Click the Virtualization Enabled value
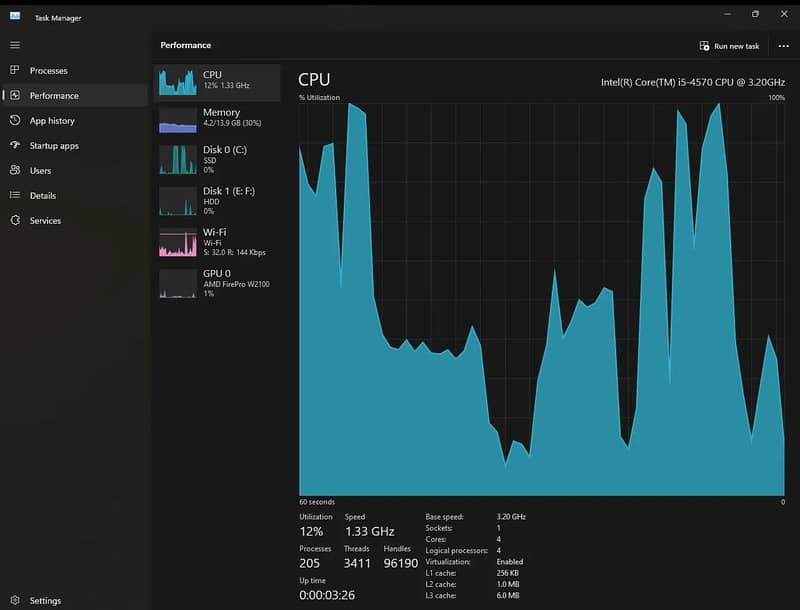The width and height of the screenshot is (800, 610). point(510,562)
